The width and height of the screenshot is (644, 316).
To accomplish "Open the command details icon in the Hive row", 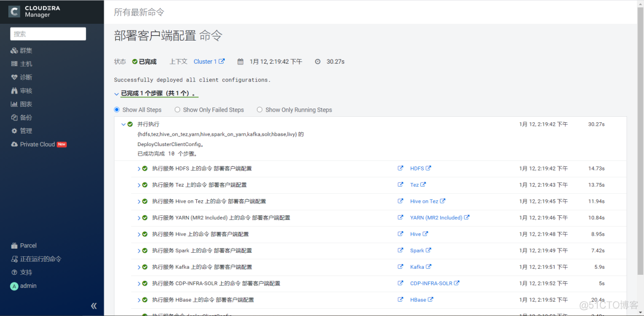I will point(401,234).
